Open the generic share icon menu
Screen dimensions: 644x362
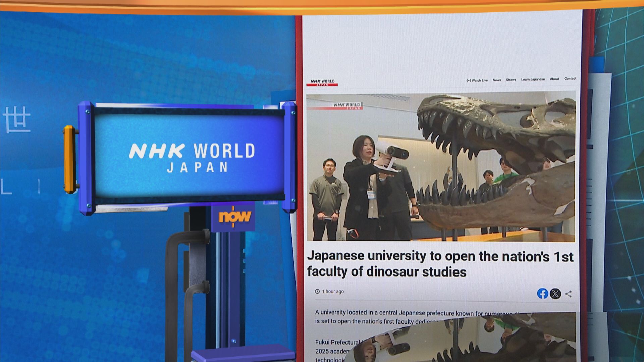568,294
